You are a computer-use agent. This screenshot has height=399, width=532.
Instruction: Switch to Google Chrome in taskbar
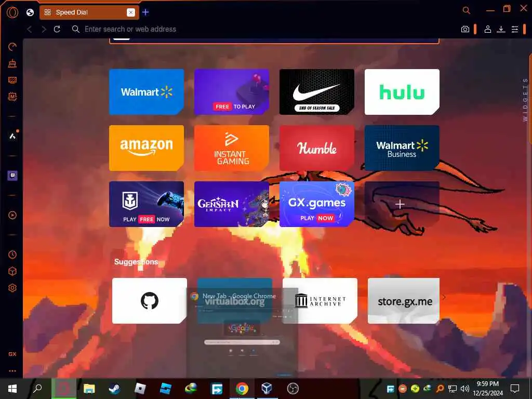[242, 389]
